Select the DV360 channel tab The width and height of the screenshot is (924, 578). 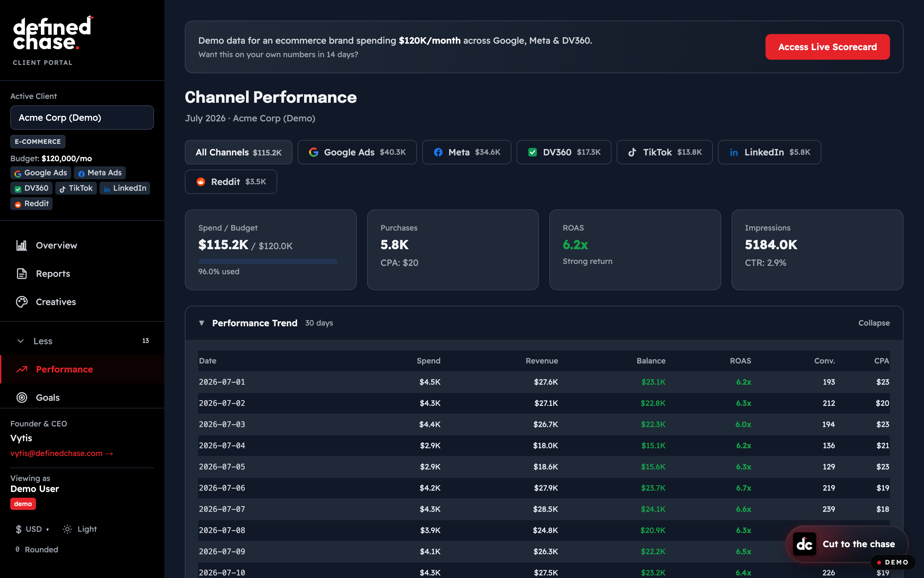point(564,152)
